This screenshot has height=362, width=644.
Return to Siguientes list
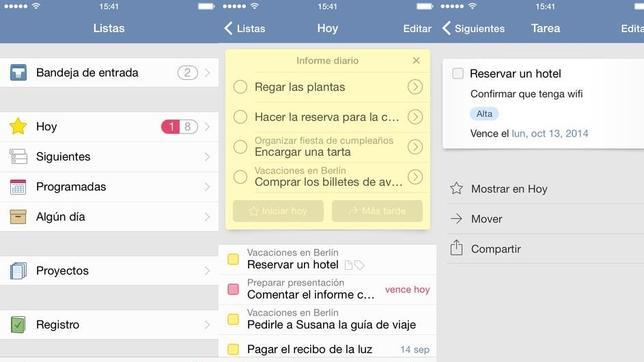coord(474,28)
